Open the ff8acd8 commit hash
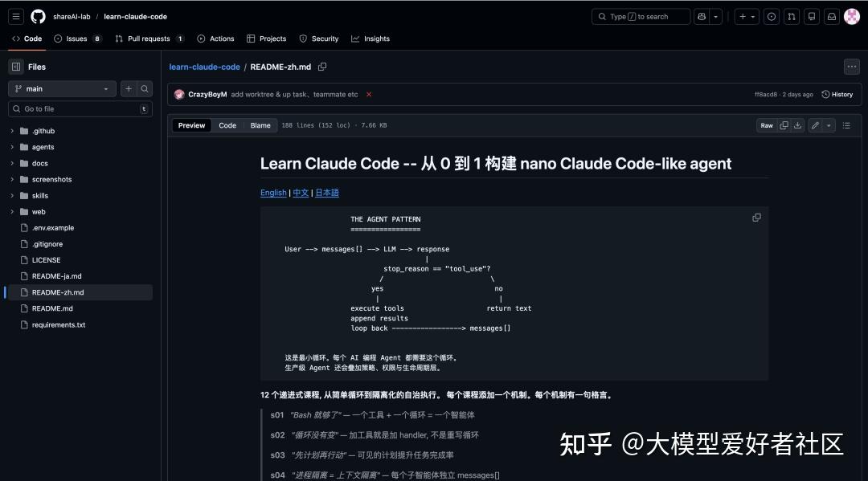Image resolution: width=868 pixels, height=481 pixels. (x=766, y=95)
